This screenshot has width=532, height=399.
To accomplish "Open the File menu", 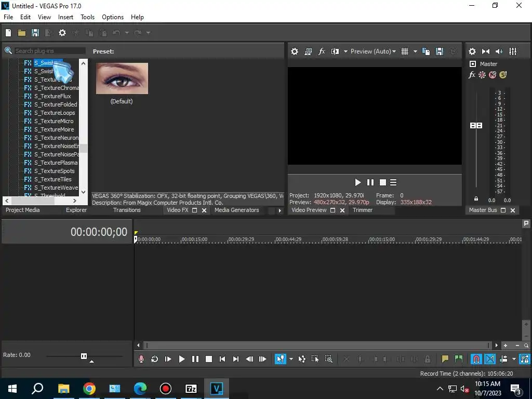I will click(8, 17).
